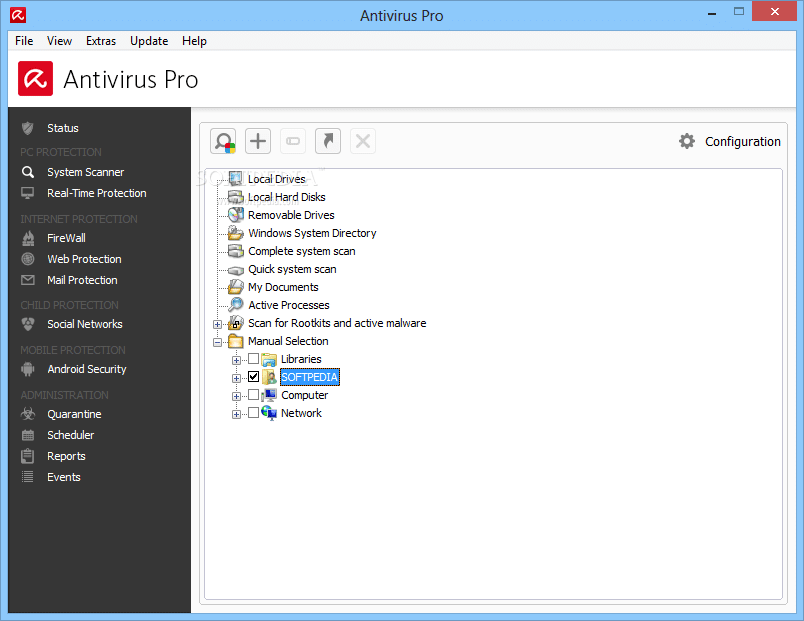Go to Web Protection section
The image size is (804, 621).
[x=85, y=259]
